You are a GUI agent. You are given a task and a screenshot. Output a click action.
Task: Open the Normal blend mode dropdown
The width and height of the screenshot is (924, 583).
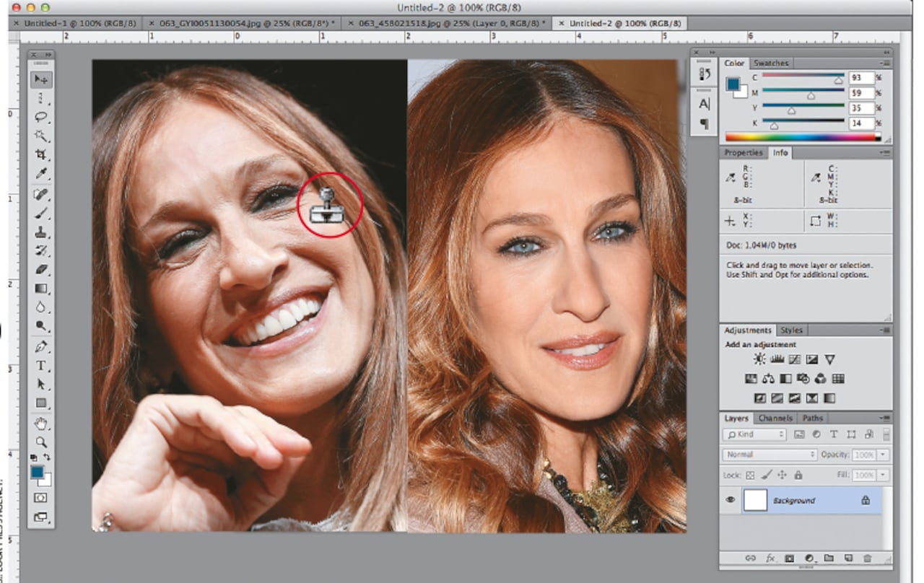click(770, 455)
